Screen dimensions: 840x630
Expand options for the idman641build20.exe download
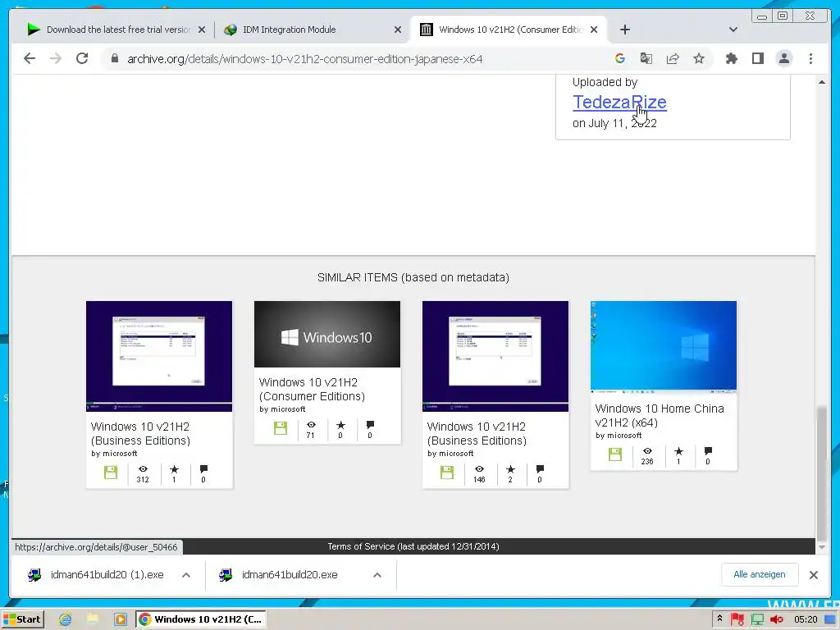tap(377, 575)
